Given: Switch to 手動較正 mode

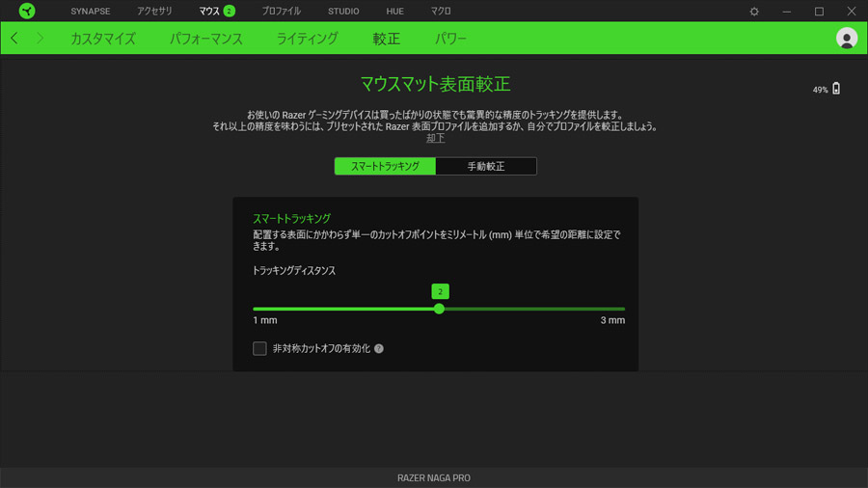Looking at the screenshot, I should coord(486,166).
